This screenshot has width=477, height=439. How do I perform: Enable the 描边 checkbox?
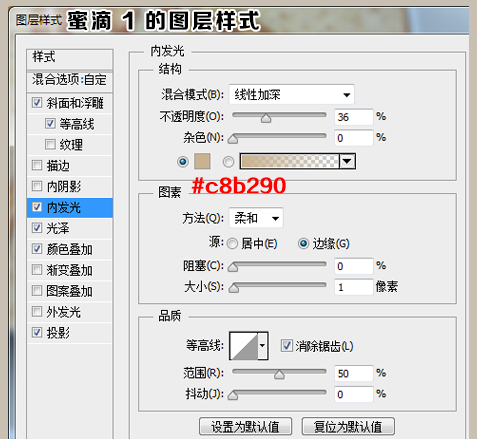click(x=37, y=165)
